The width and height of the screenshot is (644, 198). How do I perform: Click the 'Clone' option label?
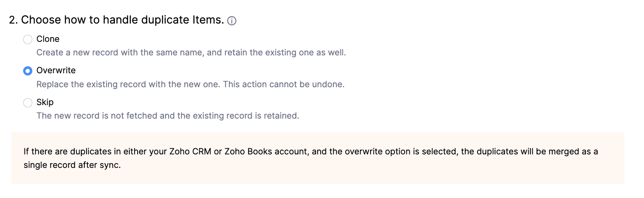point(48,39)
